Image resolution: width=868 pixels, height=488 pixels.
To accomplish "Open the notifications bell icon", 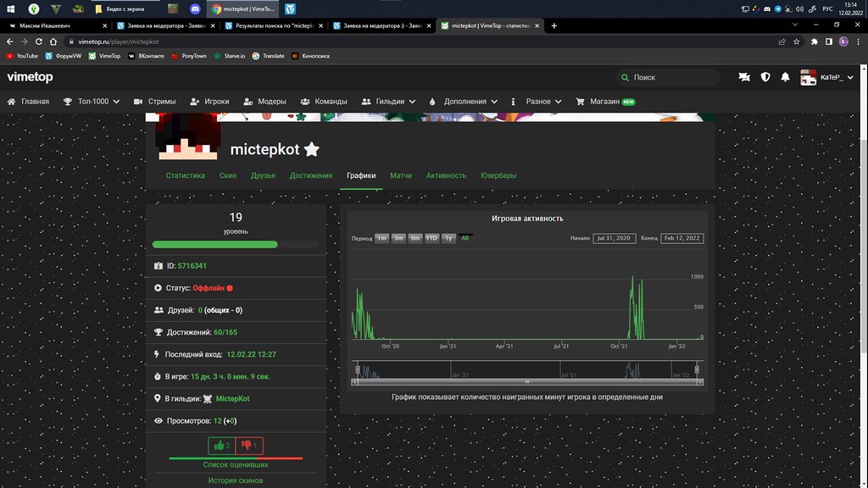I will click(786, 77).
